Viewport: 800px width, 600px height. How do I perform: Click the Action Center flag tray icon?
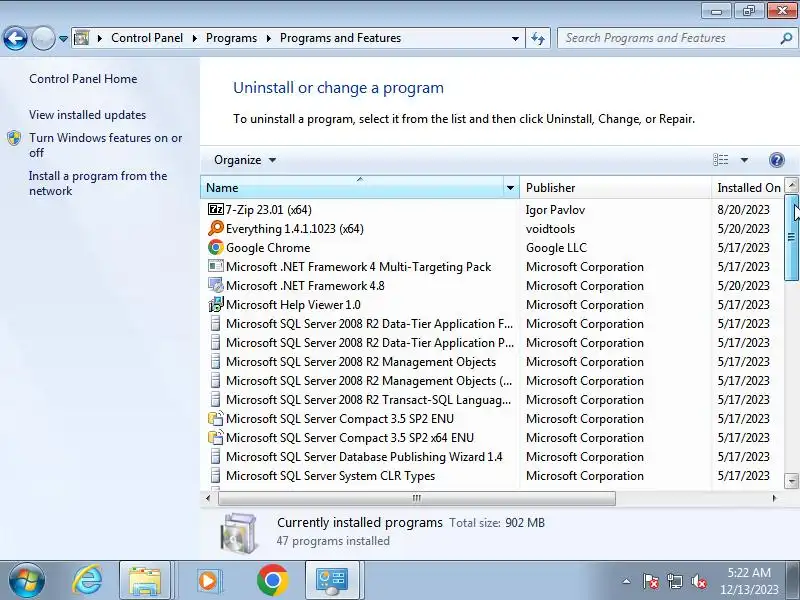coord(651,581)
